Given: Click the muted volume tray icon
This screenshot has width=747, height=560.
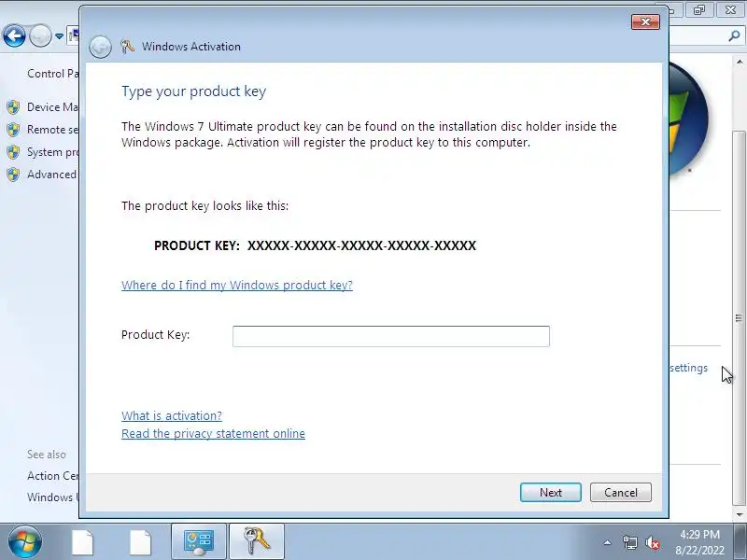Looking at the screenshot, I should point(653,542).
